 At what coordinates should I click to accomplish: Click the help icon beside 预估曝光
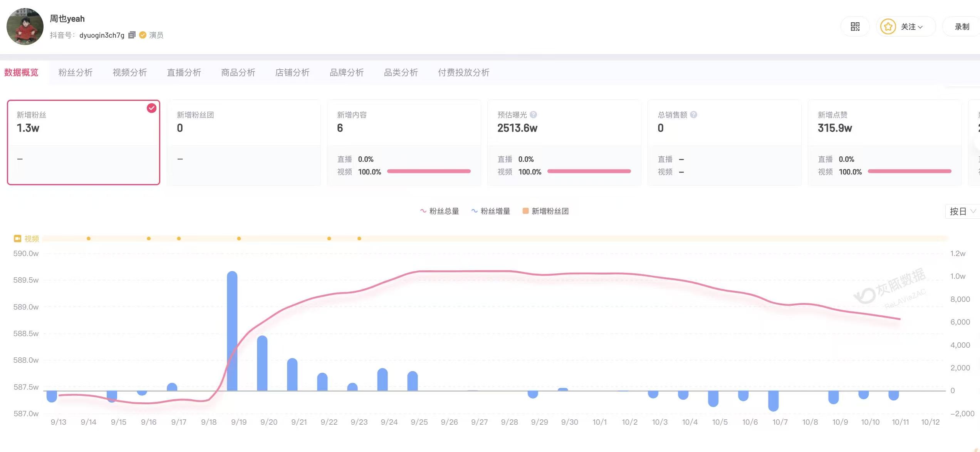point(533,115)
